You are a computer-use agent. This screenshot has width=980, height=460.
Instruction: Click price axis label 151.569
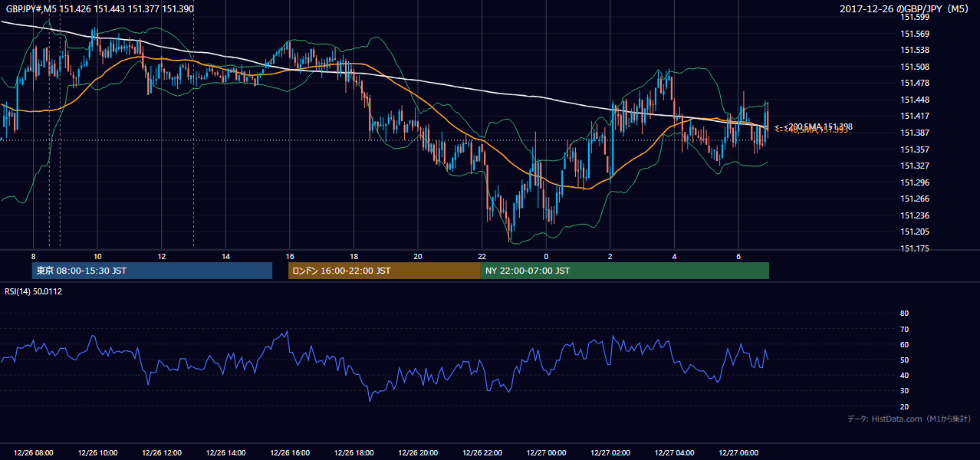tap(915, 34)
